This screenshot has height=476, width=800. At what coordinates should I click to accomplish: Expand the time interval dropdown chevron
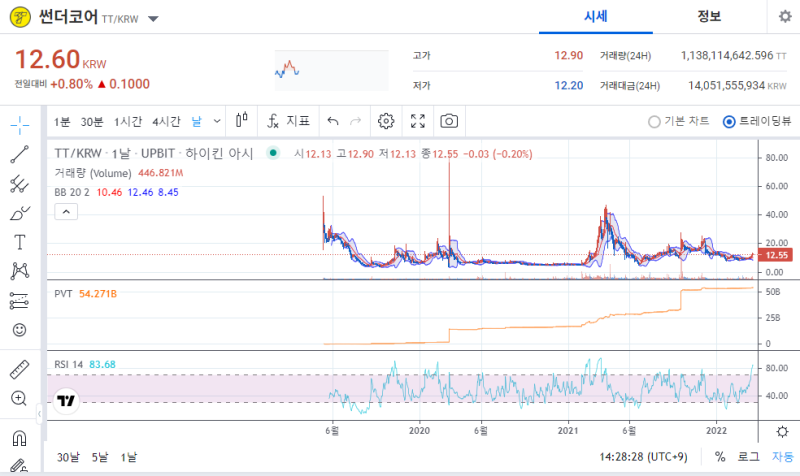217,121
